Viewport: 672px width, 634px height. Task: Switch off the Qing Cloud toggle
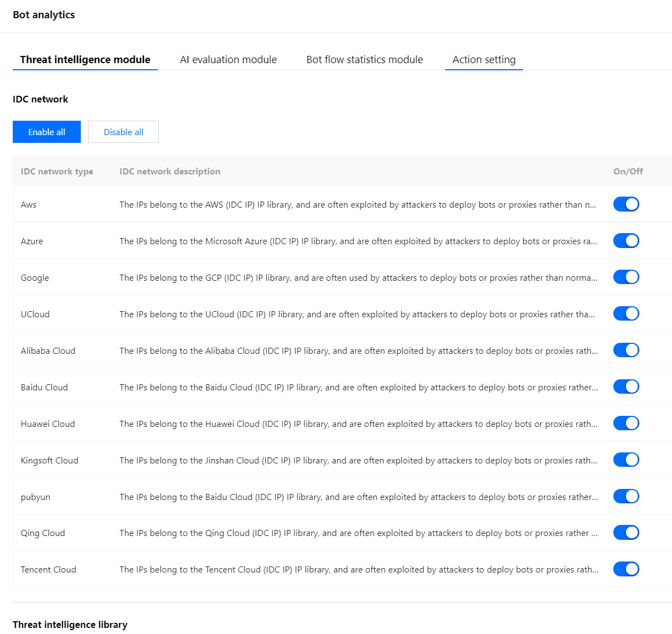coord(626,533)
